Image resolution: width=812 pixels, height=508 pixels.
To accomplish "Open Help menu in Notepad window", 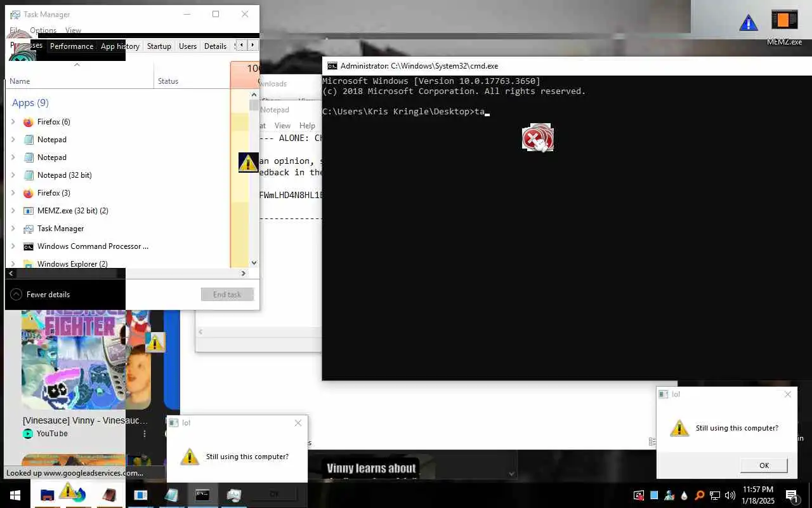I will coord(307,126).
